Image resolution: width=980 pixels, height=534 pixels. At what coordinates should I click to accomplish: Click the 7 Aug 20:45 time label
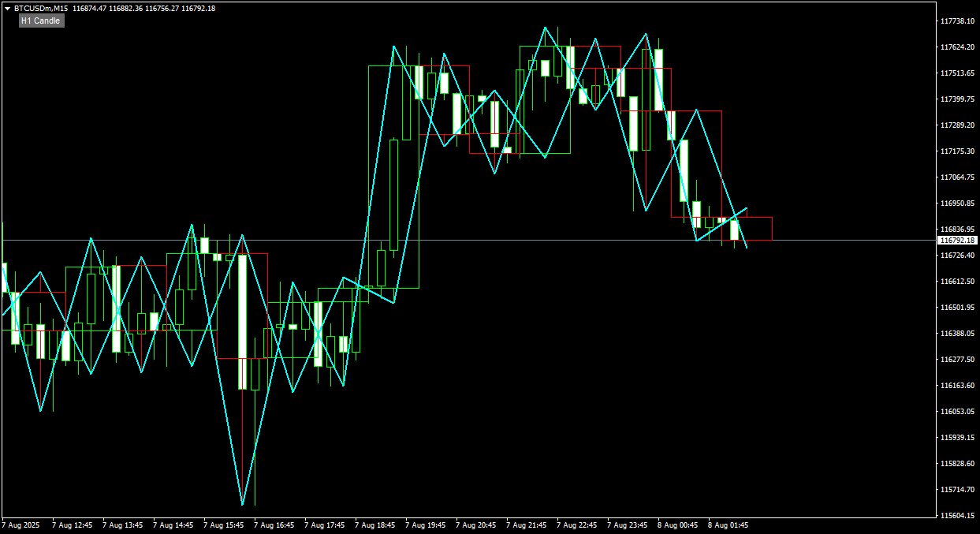point(476,525)
